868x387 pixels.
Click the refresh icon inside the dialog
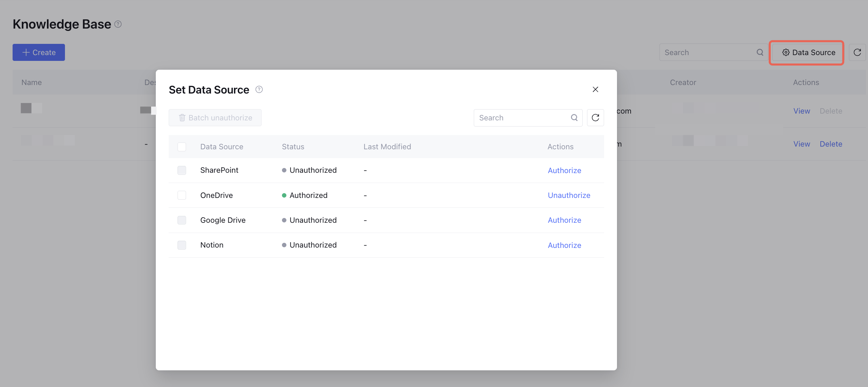pyautogui.click(x=595, y=118)
